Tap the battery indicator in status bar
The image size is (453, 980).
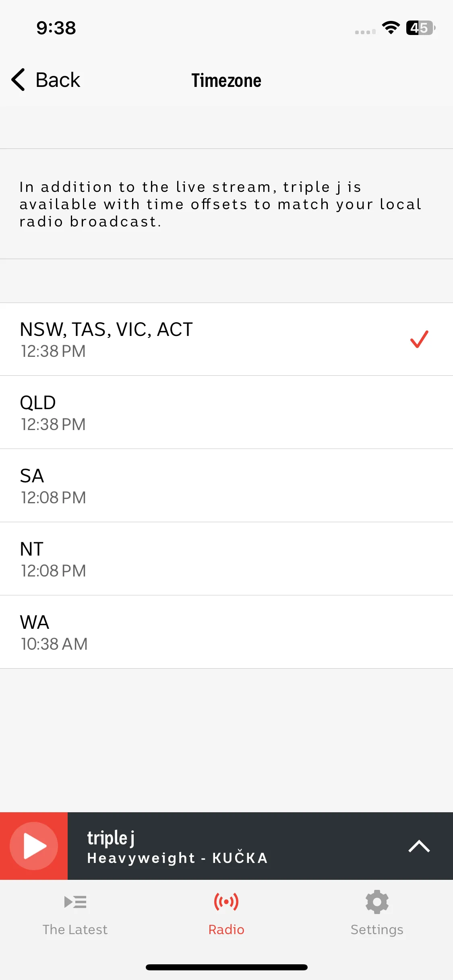click(421, 28)
